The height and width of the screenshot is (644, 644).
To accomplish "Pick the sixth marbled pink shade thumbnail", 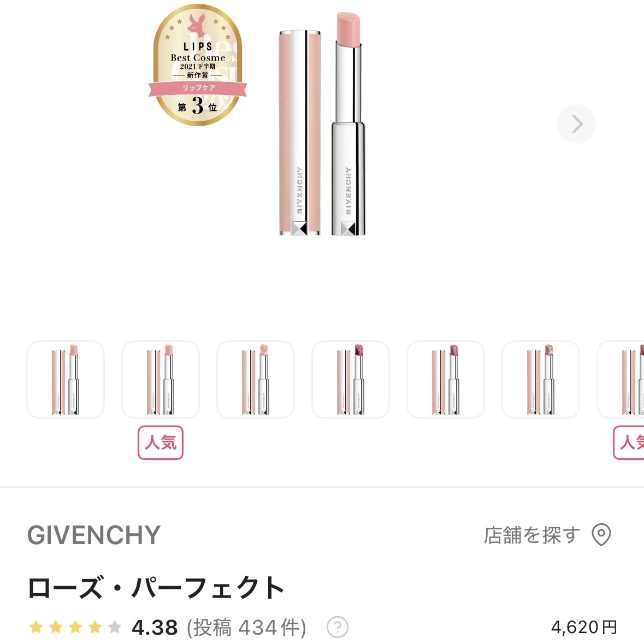I will tap(541, 380).
